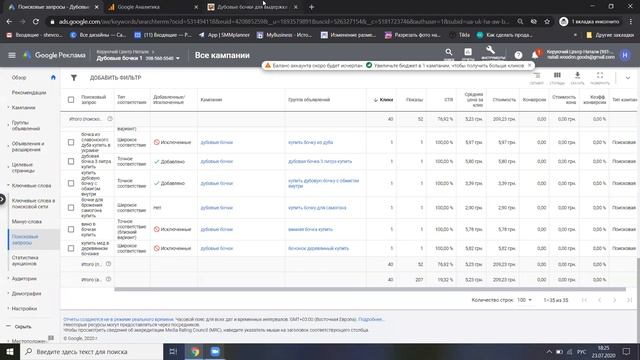Click Скрыть at the bottom of the sidebar

coord(23,327)
